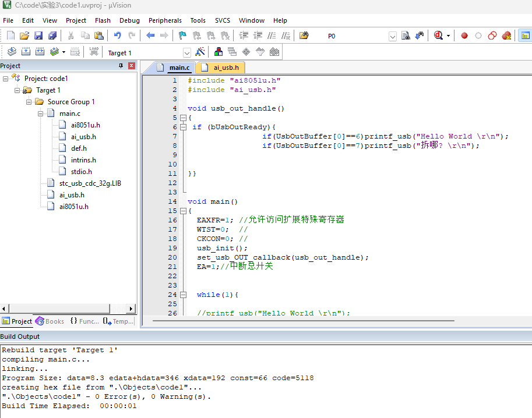Cut selection with scissors icon
Viewport: 532px width, 418px height.
click(71, 36)
